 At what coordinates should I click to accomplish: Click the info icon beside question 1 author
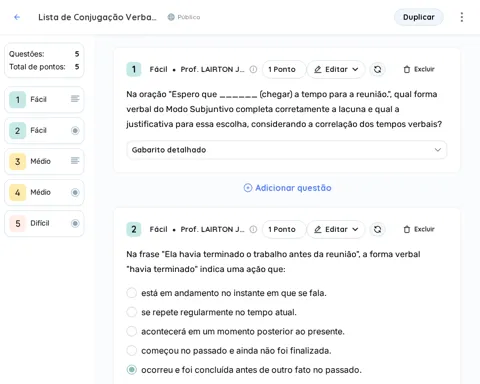pos(253,69)
